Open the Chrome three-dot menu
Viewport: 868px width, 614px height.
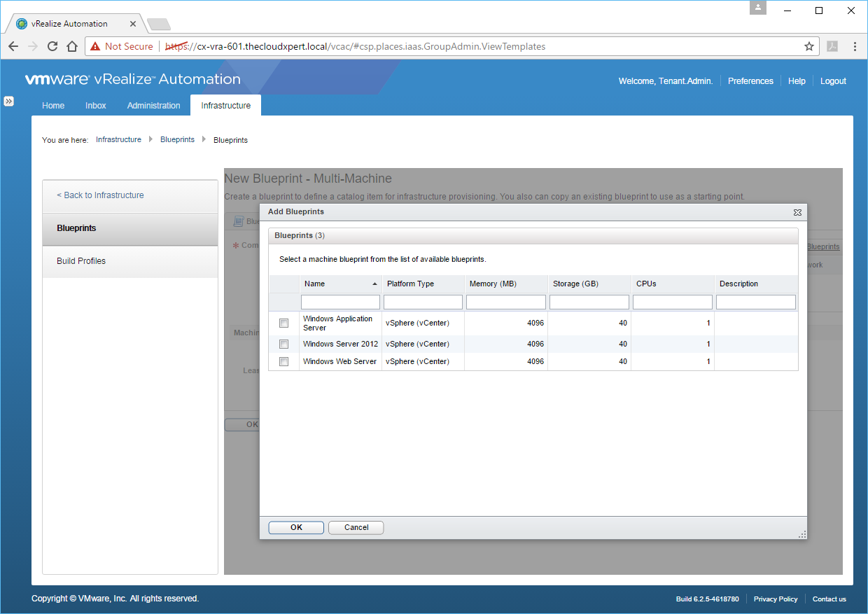(x=855, y=47)
